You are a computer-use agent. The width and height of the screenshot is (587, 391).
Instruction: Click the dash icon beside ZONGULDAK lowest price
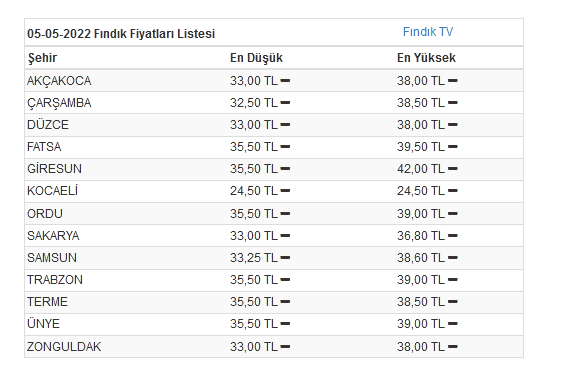coord(285,347)
